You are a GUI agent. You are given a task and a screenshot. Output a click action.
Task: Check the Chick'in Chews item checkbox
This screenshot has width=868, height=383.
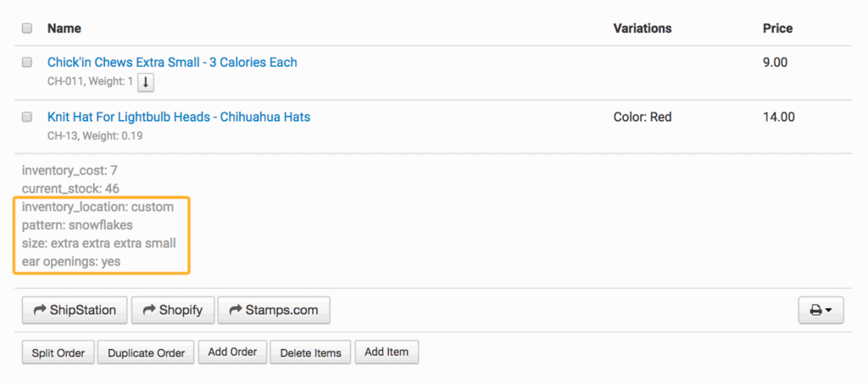point(27,63)
